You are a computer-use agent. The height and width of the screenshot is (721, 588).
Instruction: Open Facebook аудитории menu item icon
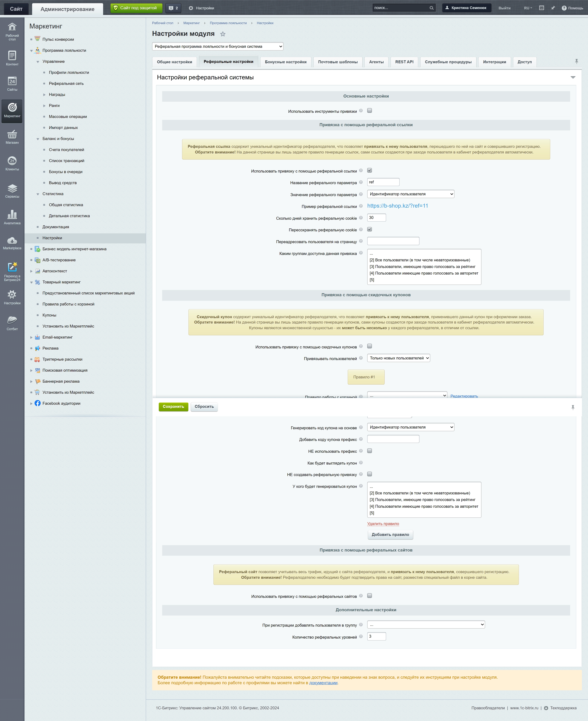pyautogui.click(x=38, y=403)
